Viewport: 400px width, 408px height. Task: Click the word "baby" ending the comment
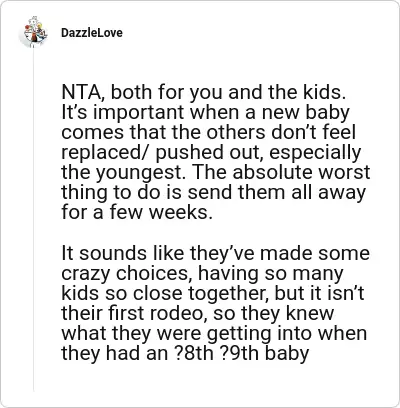(x=287, y=353)
